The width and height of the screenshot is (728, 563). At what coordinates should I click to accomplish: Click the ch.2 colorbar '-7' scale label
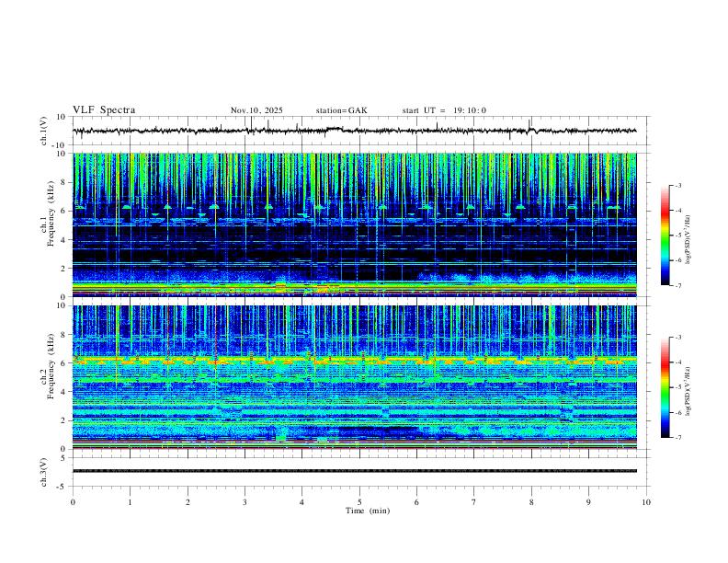coord(678,437)
